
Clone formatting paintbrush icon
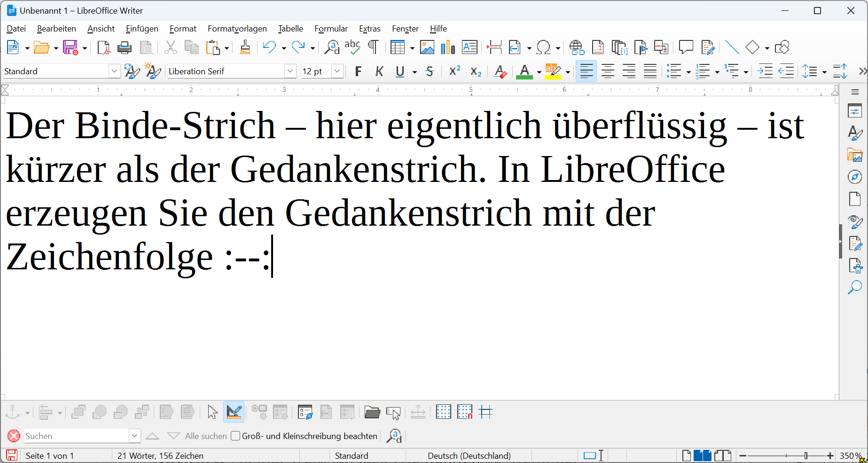(245, 47)
